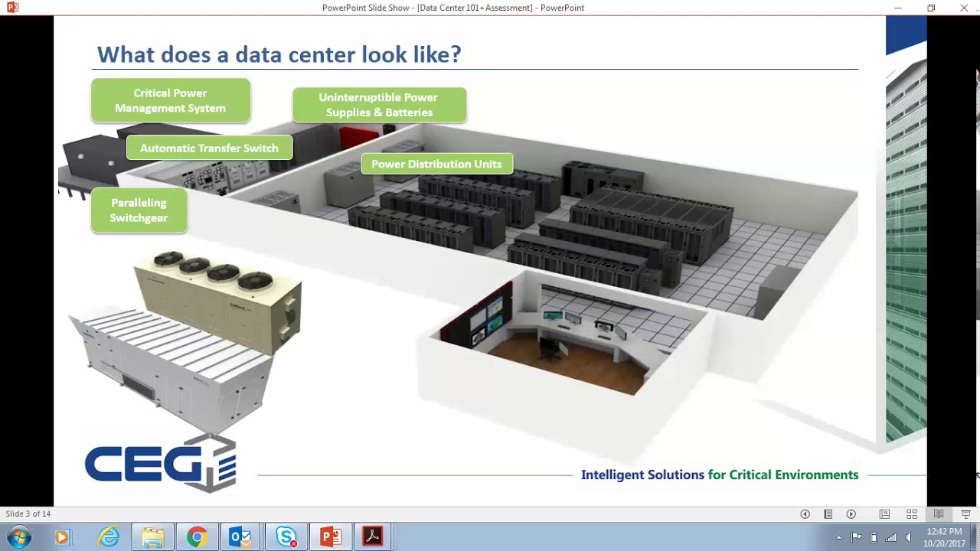Image resolution: width=980 pixels, height=551 pixels.
Task: Restore down the PowerPoint window
Action: (931, 8)
